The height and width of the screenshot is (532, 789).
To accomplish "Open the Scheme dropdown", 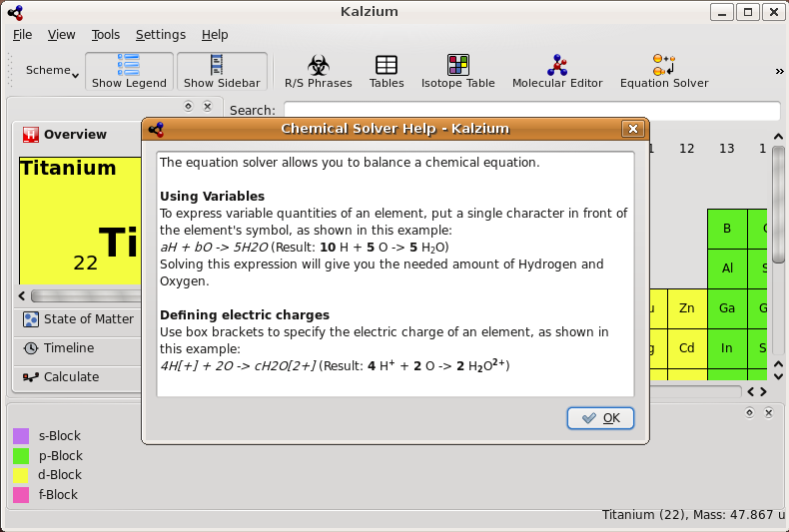I will pyautogui.click(x=52, y=71).
